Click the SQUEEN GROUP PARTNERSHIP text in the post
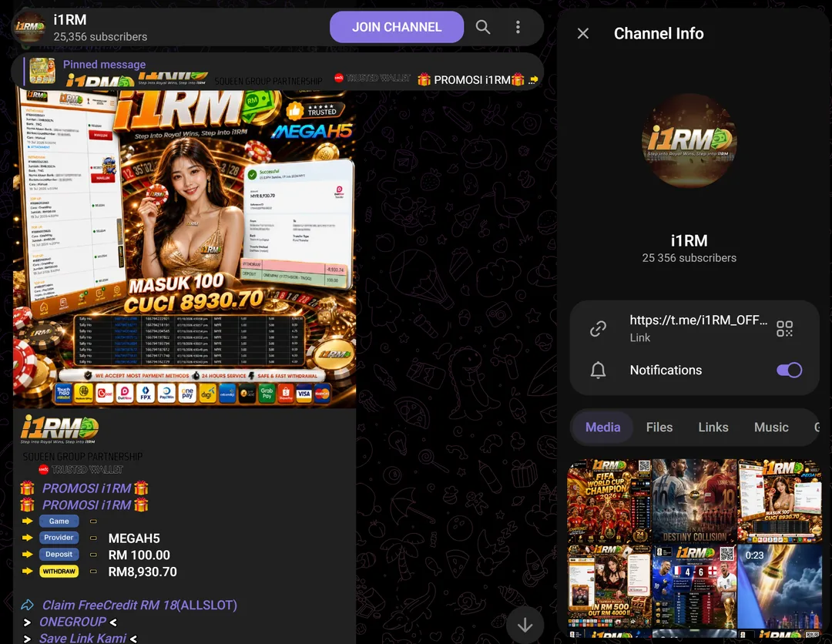 [82, 457]
